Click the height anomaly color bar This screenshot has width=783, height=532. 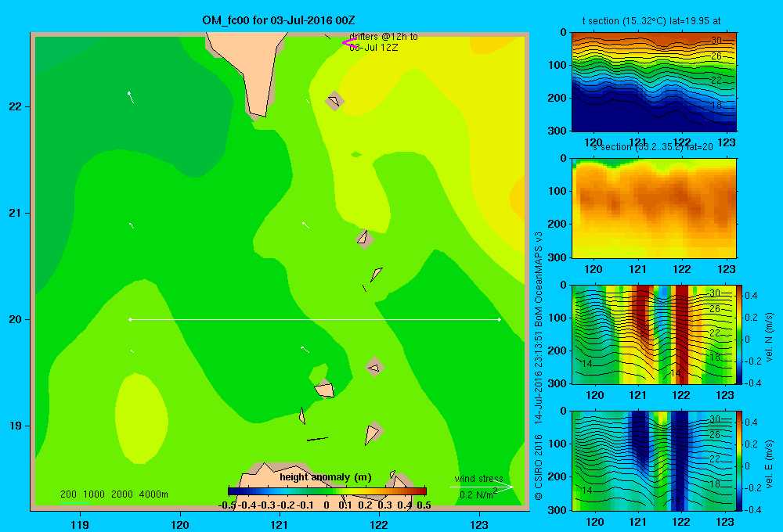click(327, 491)
